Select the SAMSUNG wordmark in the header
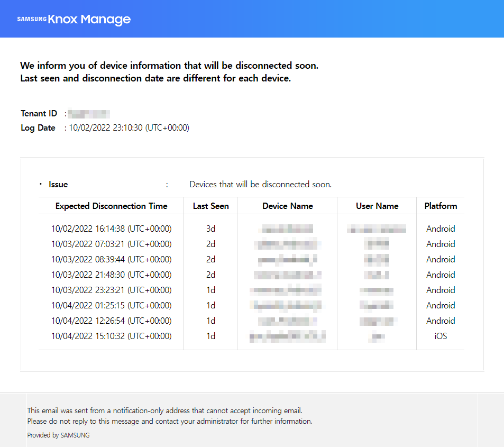This screenshot has width=504, height=447. point(32,20)
